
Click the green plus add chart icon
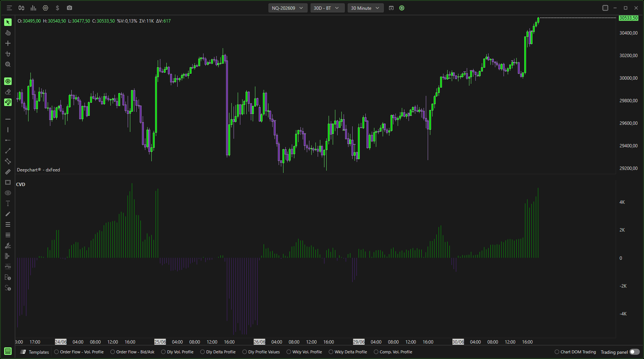(x=402, y=8)
